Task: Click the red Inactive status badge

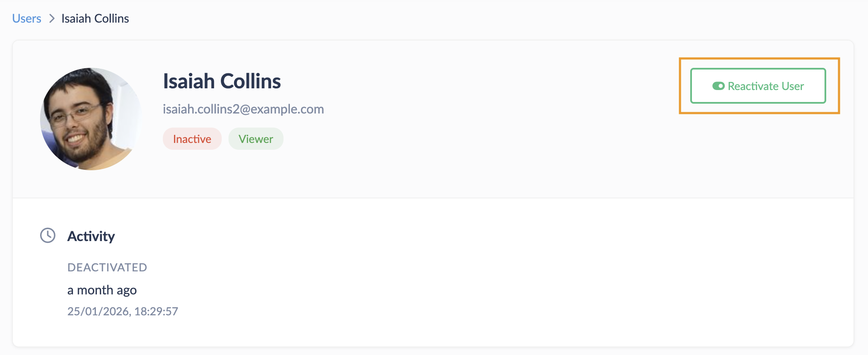Action: click(192, 139)
